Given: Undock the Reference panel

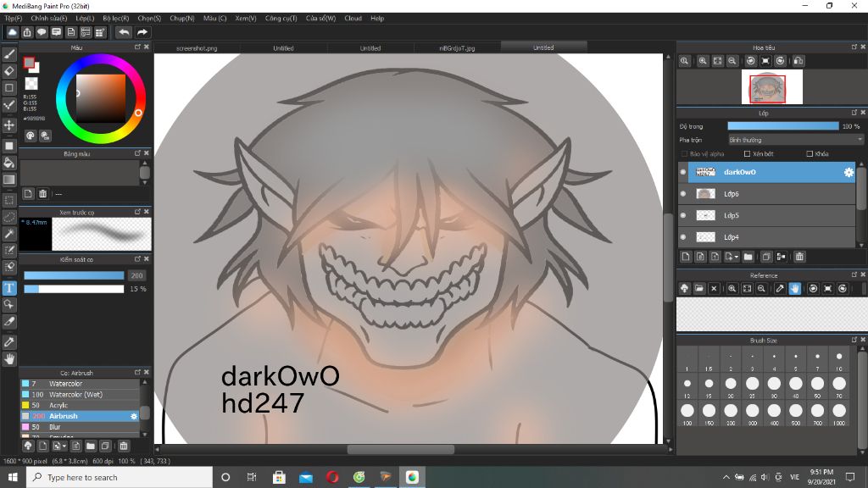Looking at the screenshot, I should click(x=854, y=274).
